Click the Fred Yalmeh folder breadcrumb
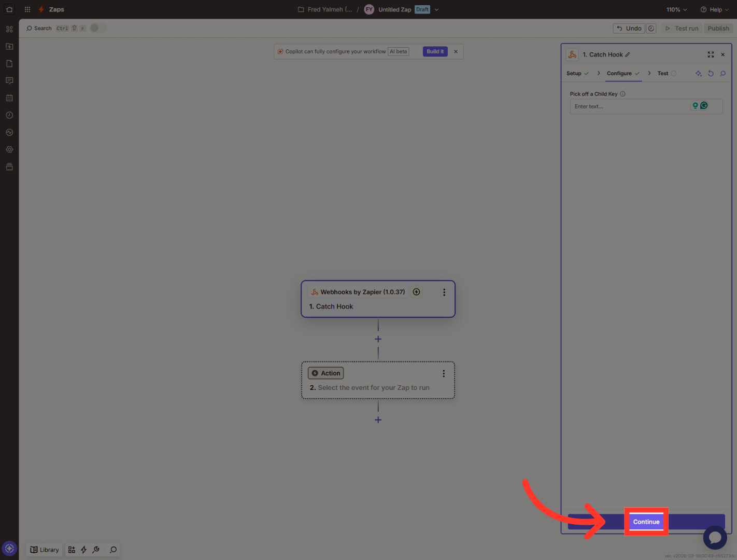This screenshot has width=737, height=560. point(330,9)
